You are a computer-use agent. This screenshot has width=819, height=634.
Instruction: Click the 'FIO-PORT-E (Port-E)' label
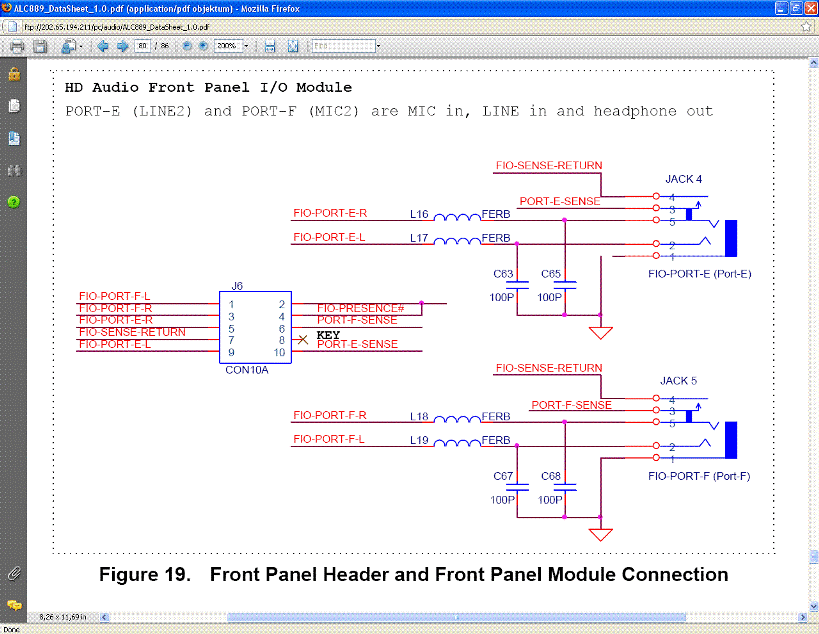[699, 274]
